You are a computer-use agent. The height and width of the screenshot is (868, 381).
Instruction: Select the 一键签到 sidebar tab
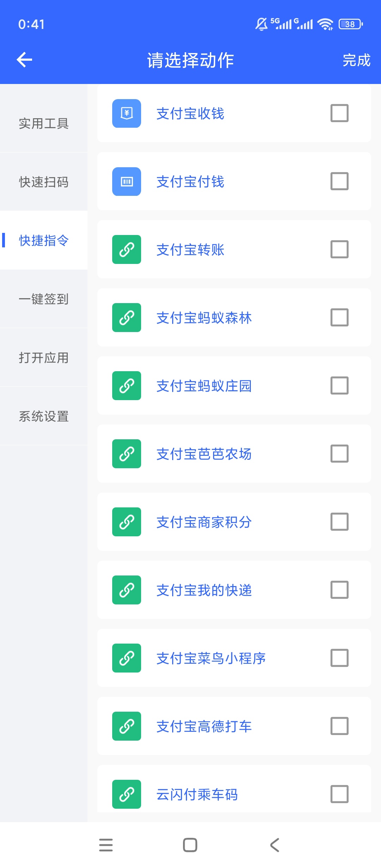pos(44,299)
